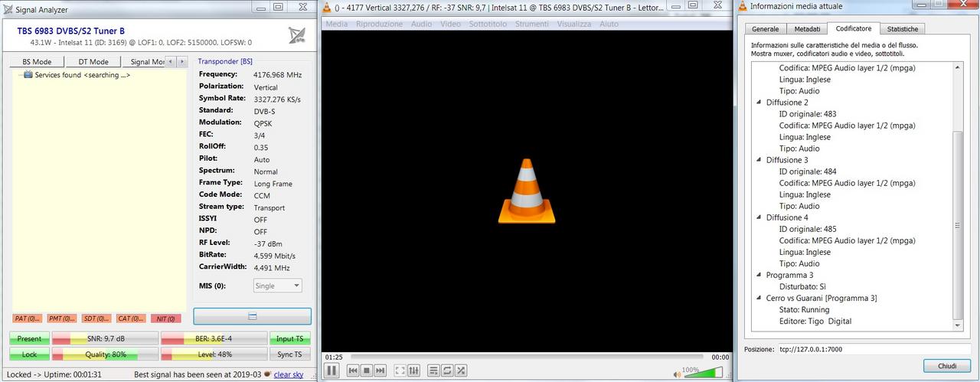
Task: Toggle VLC loop mode icon
Action: tap(447, 371)
